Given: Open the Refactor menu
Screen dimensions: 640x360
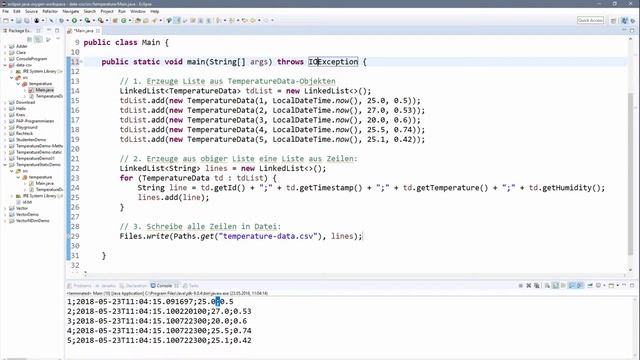Looking at the screenshot, I should tap(50, 11).
